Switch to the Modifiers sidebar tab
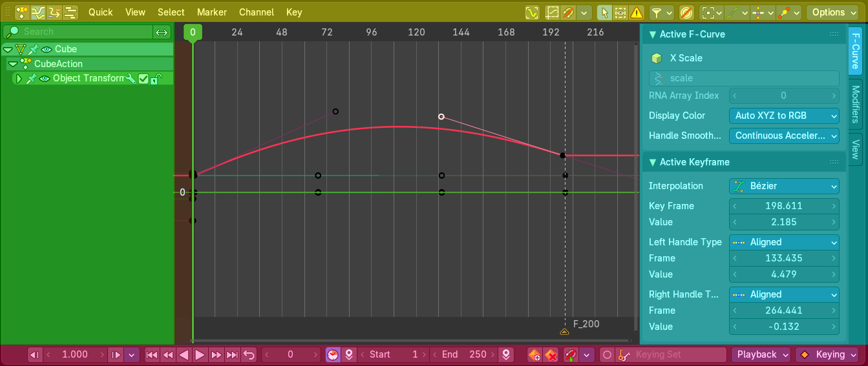This screenshot has height=366, width=868. pyautogui.click(x=855, y=105)
